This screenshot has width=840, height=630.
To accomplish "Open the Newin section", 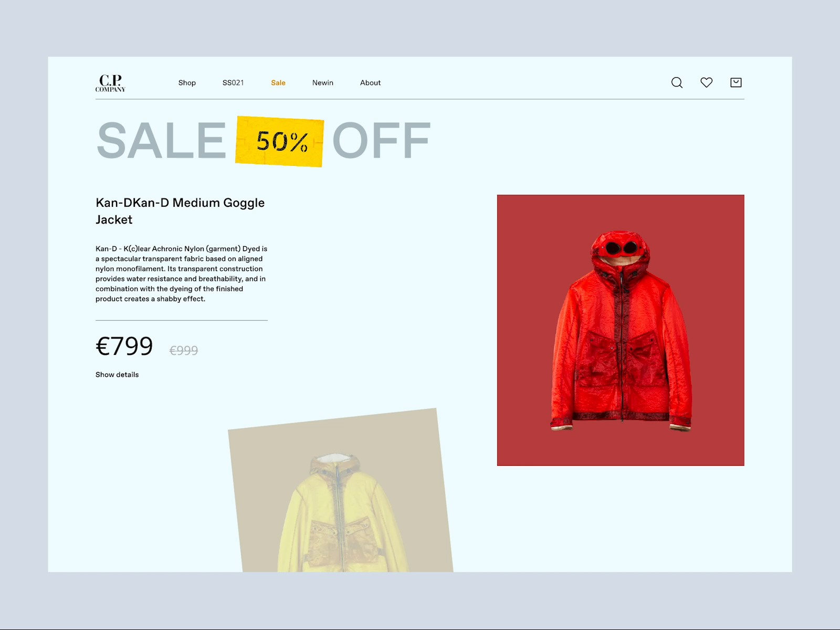I will pos(323,83).
